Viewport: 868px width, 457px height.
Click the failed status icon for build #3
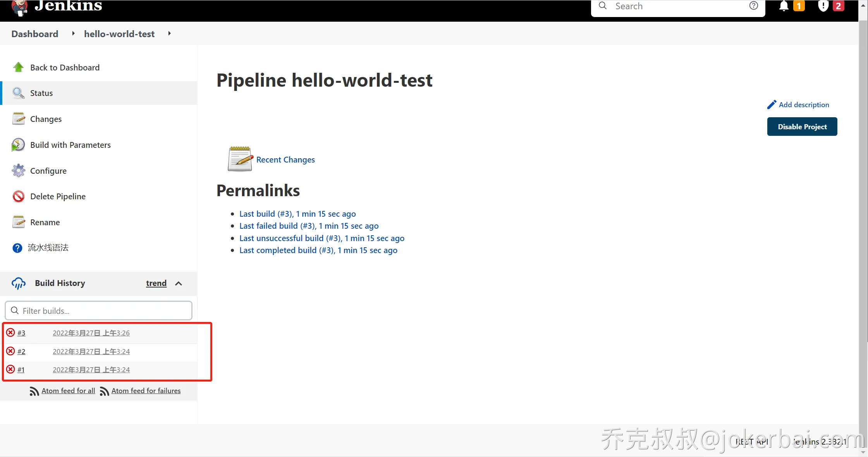(x=11, y=332)
